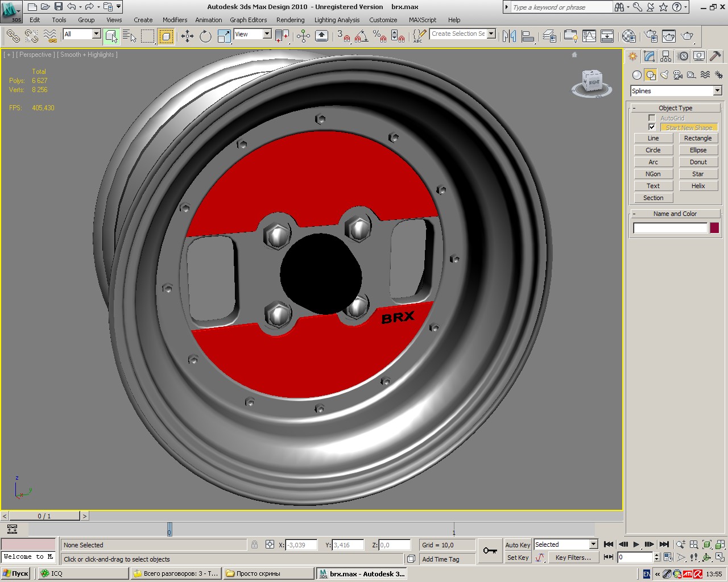Activate Select and Move tool
The width and height of the screenshot is (728, 582).
(187, 36)
